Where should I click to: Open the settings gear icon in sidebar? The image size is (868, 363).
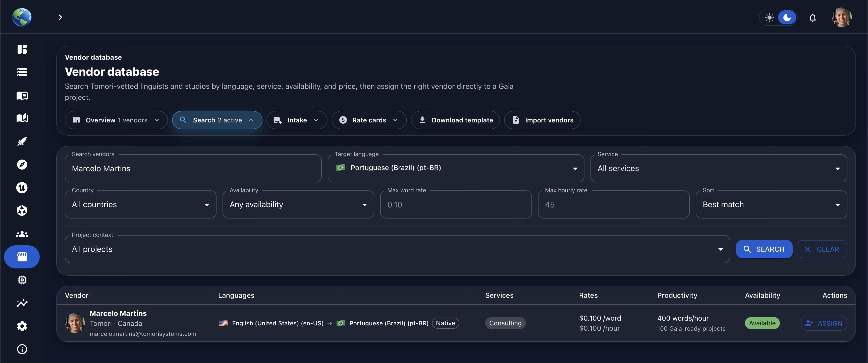(22, 326)
